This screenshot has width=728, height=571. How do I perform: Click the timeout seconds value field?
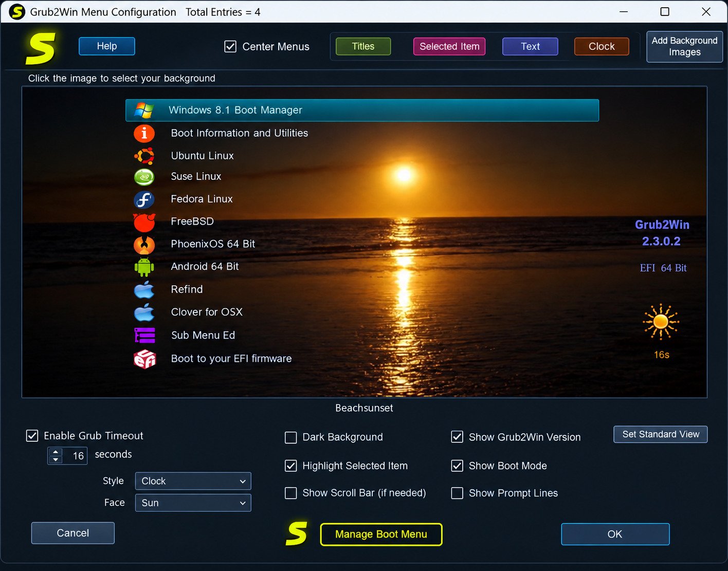[76, 456]
